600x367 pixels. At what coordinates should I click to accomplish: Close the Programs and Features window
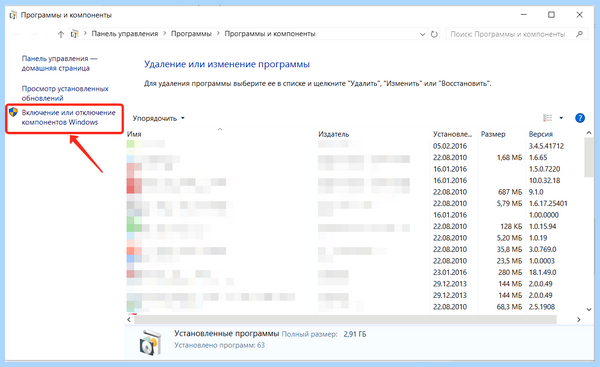[x=579, y=15]
